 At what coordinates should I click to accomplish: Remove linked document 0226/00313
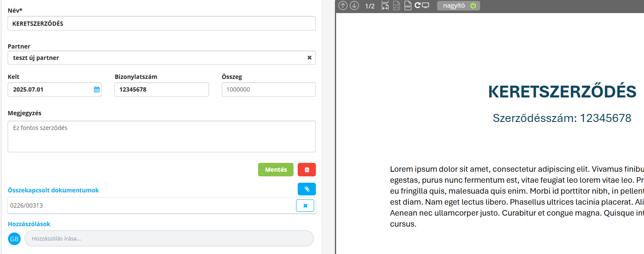tap(305, 205)
